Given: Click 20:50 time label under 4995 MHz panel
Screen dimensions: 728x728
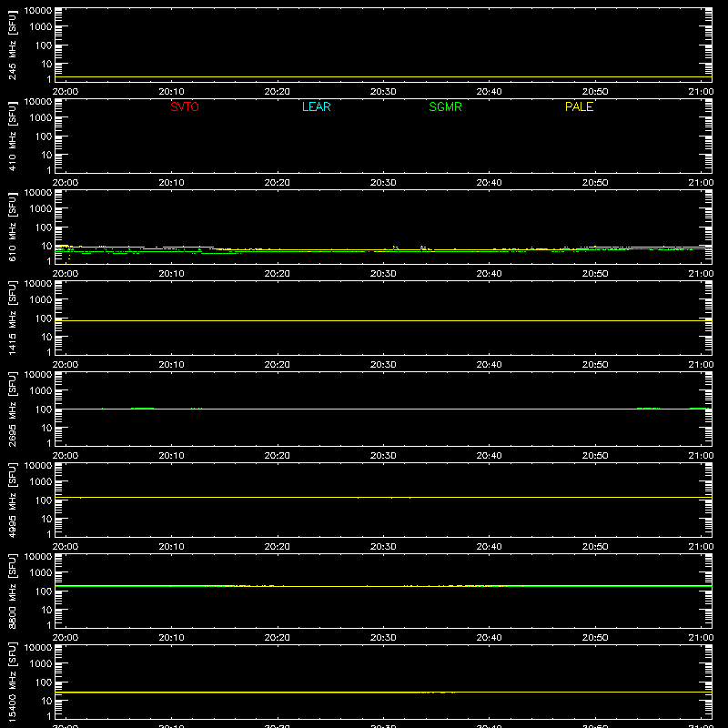Looking at the screenshot, I should [x=595, y=547].
